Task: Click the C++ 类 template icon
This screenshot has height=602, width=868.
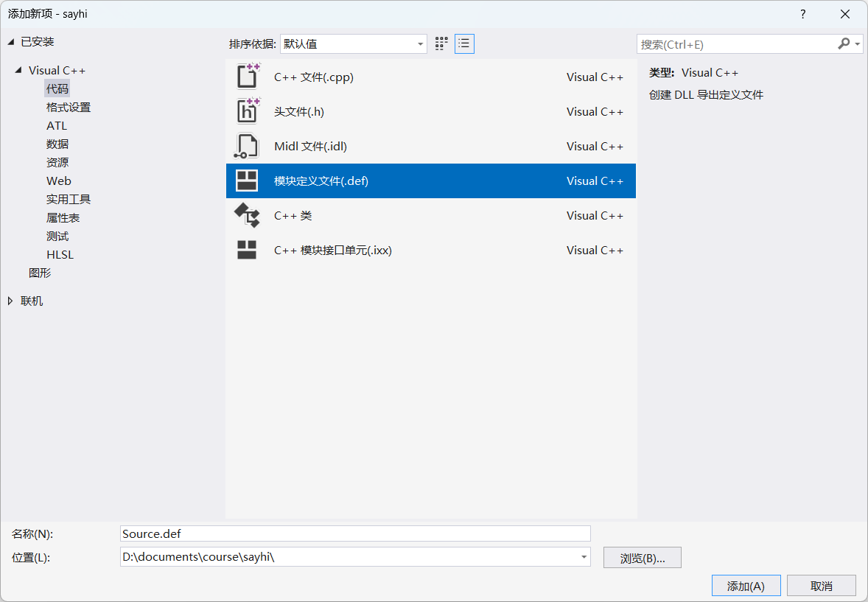Action: 247,215
